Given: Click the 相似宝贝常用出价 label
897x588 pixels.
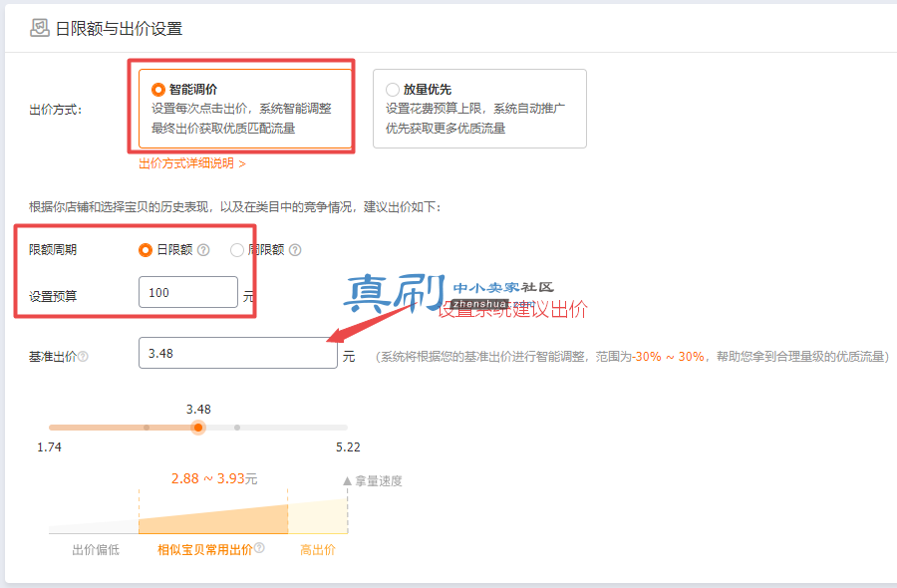Looking at the screenshot, I should tap(204, 550).
